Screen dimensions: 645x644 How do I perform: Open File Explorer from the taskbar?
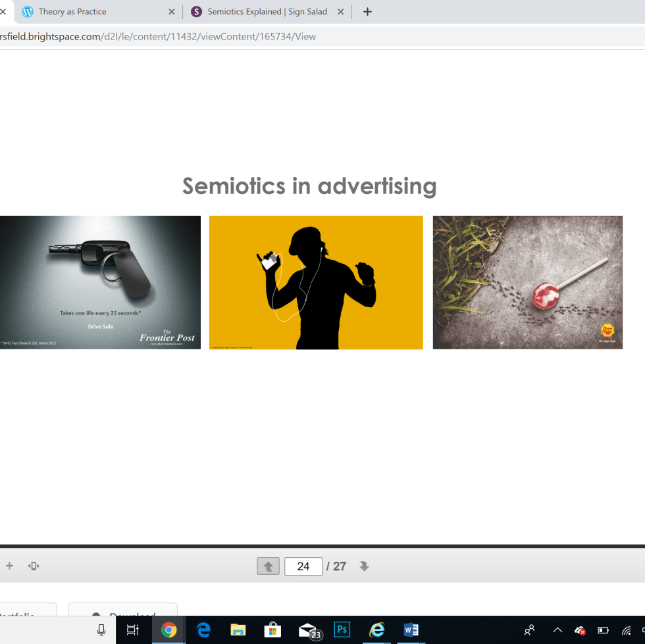point(238,630)
